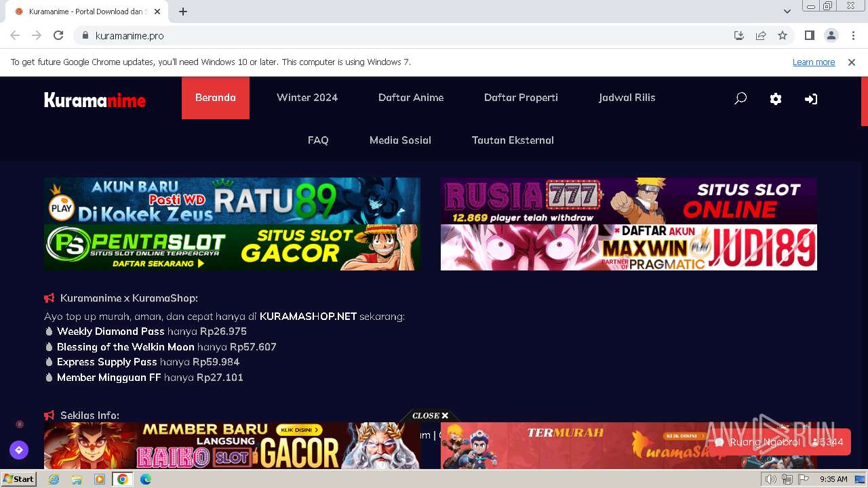Open Jadwal Rilis page

(627, 98)
